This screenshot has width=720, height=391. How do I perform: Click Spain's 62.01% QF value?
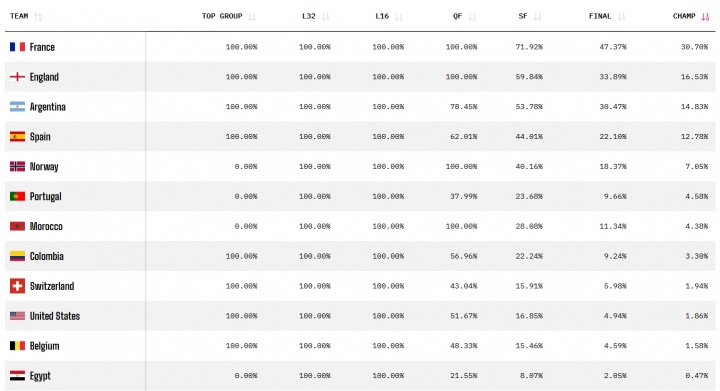click(464, 137)
